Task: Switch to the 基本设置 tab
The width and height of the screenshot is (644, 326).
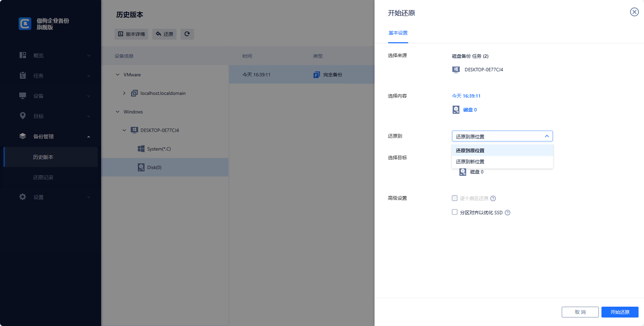Action: pos(397,33)
